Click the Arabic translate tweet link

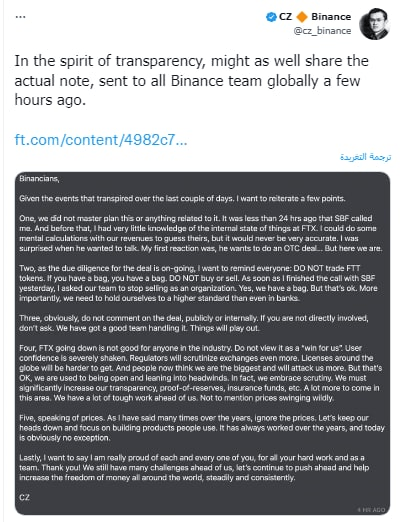pos(365,157)
